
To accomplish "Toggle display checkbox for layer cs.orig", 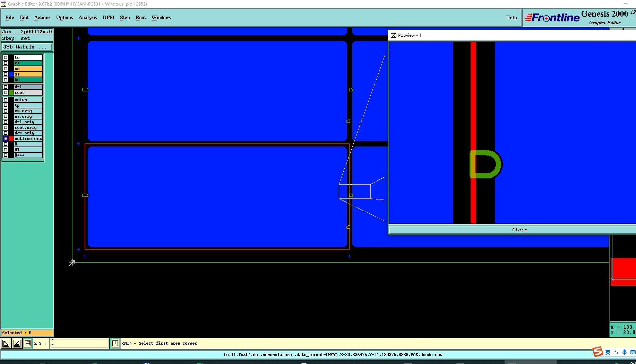I will point(6,111).
